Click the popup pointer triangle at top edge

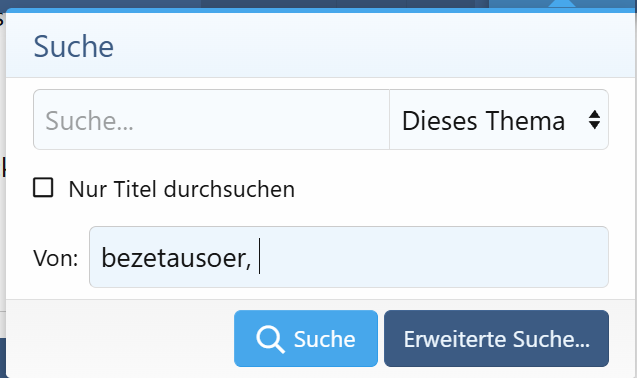coord(562,4)
